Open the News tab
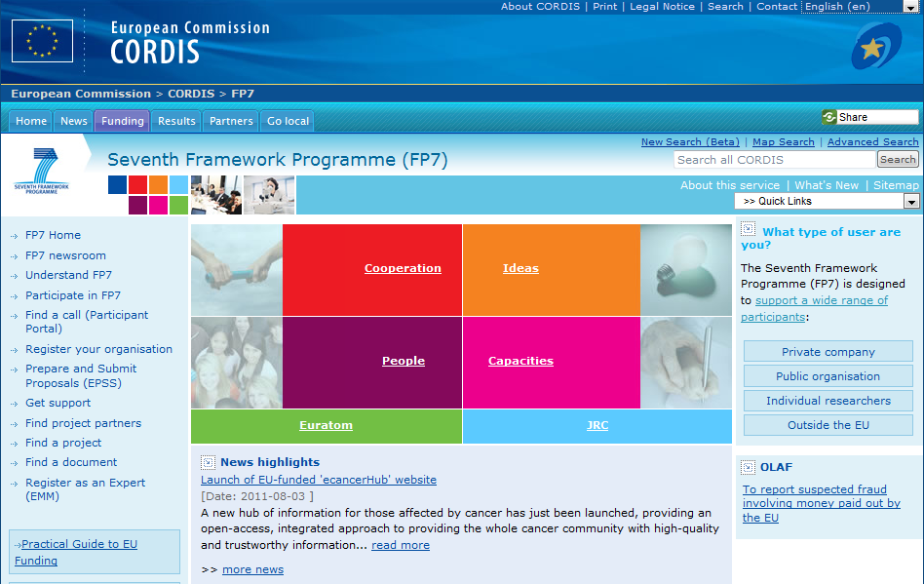Screen dimensions: 924x584 click(74, 121)
